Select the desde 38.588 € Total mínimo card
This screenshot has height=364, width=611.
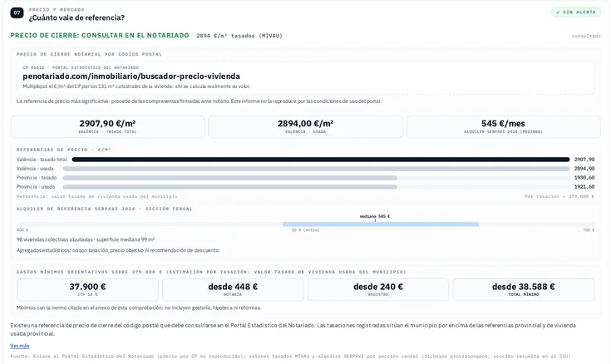tap(524, 289)
